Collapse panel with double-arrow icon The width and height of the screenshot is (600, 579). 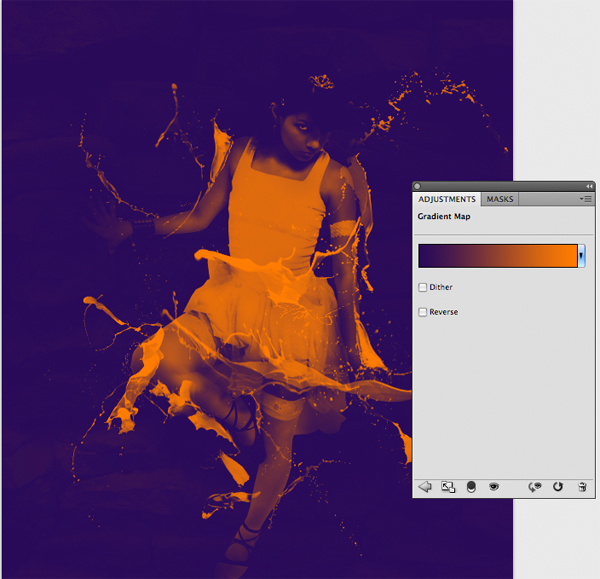tap(589, 186)
